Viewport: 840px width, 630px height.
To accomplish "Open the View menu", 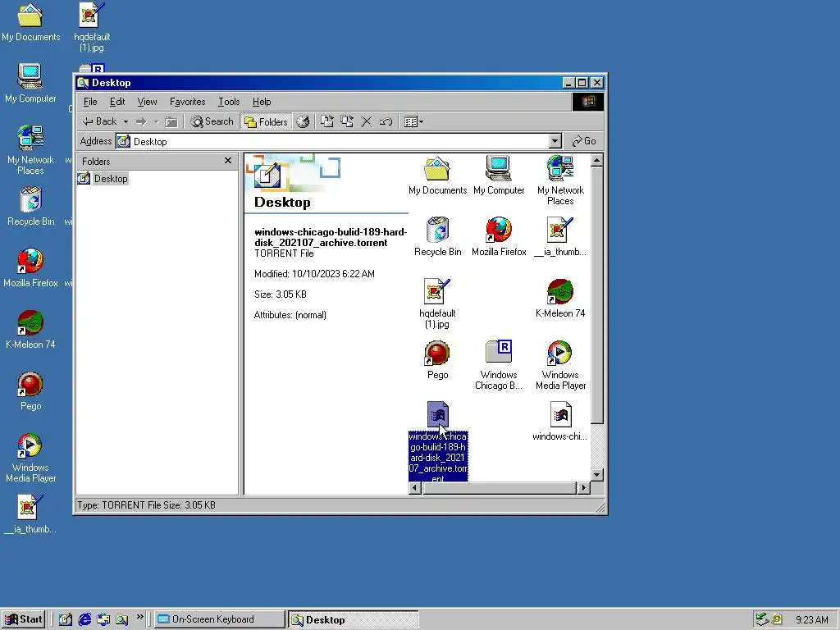I will [x=147, y=102].
